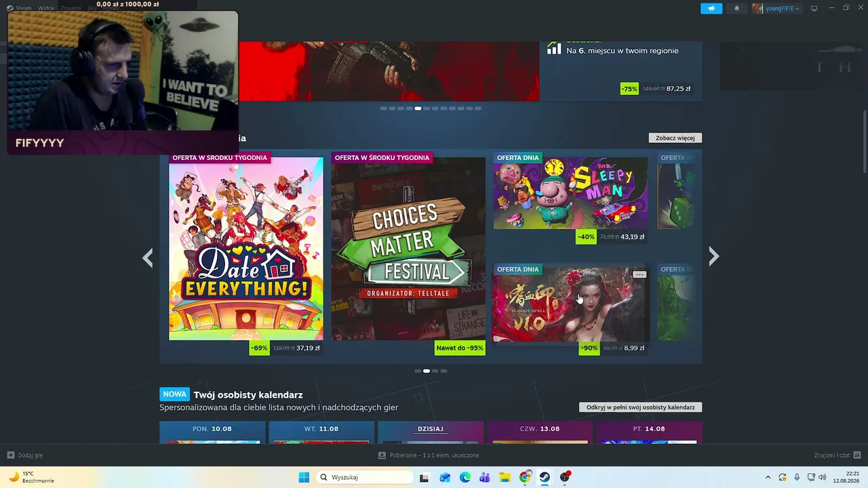868x488 pixels.
Task: Go to previous special offers page arrow
Action: [x=148, y=258]
